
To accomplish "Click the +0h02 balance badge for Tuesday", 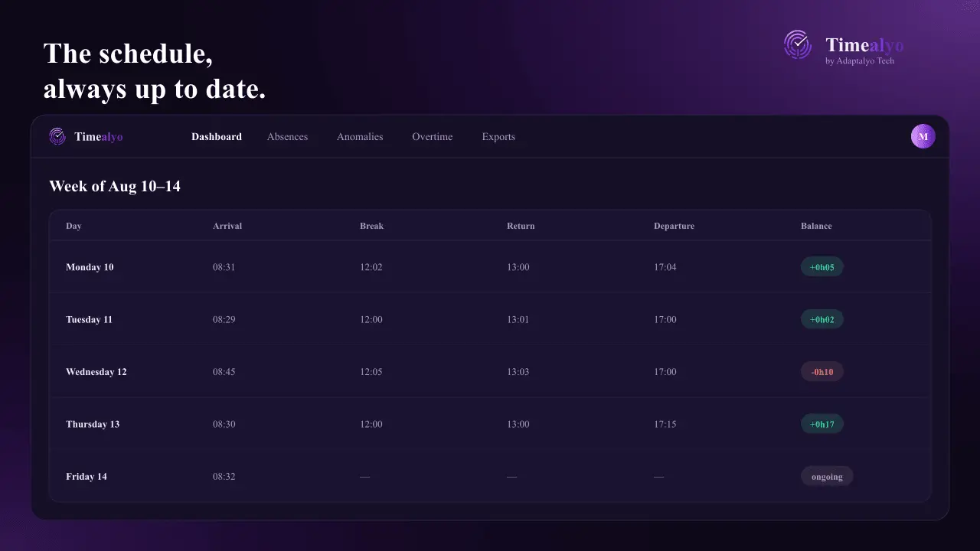I will coord(822,319).
